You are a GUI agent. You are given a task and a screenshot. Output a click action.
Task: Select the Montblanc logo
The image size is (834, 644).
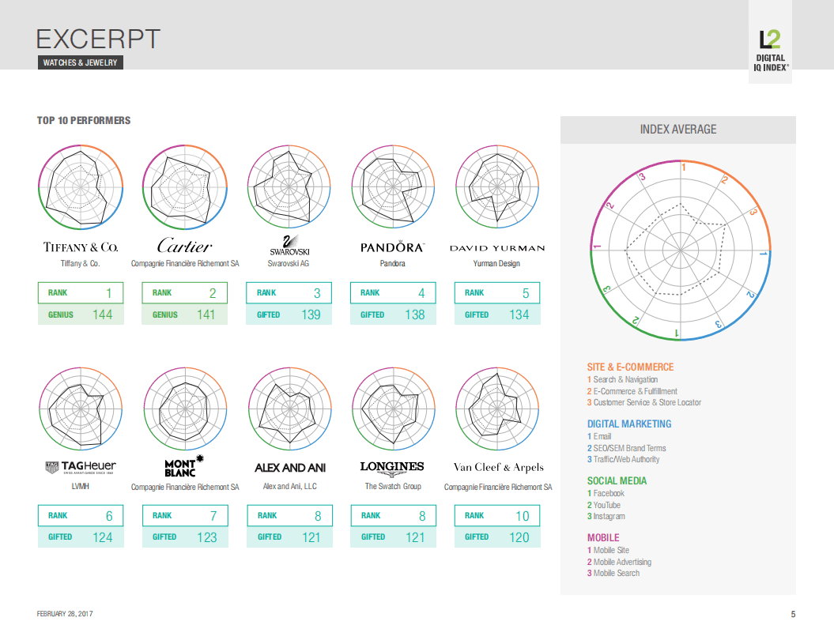point(184,466)
